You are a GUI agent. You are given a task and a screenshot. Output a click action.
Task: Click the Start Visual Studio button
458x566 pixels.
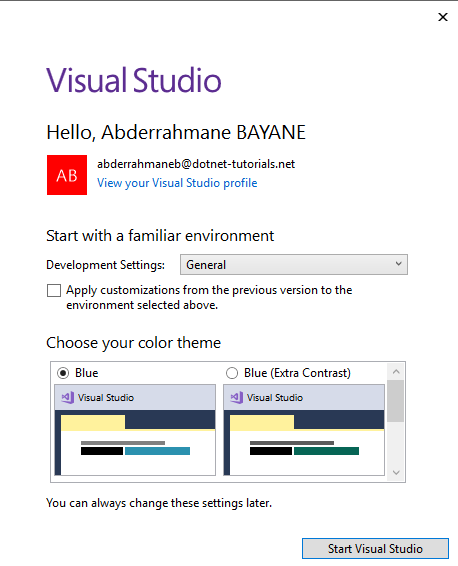pyautogui.click(x=375, y=549)
